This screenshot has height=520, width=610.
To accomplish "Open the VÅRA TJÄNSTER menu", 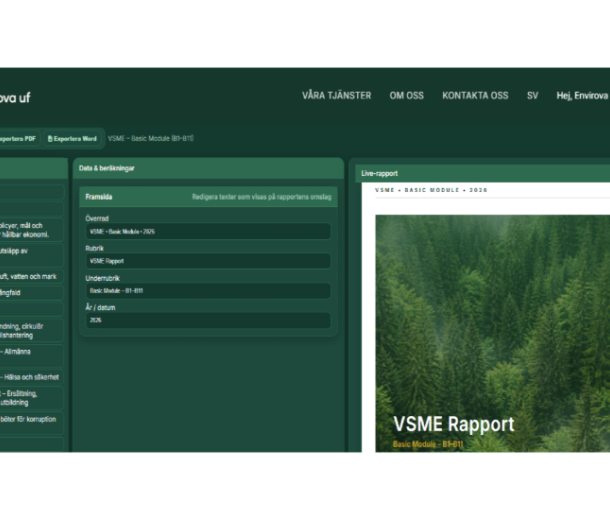I will point(336,96).
